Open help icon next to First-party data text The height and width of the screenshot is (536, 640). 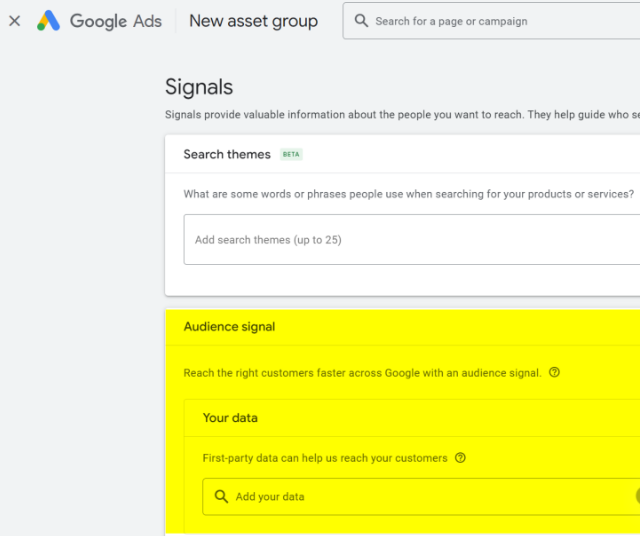coord(461,458)
